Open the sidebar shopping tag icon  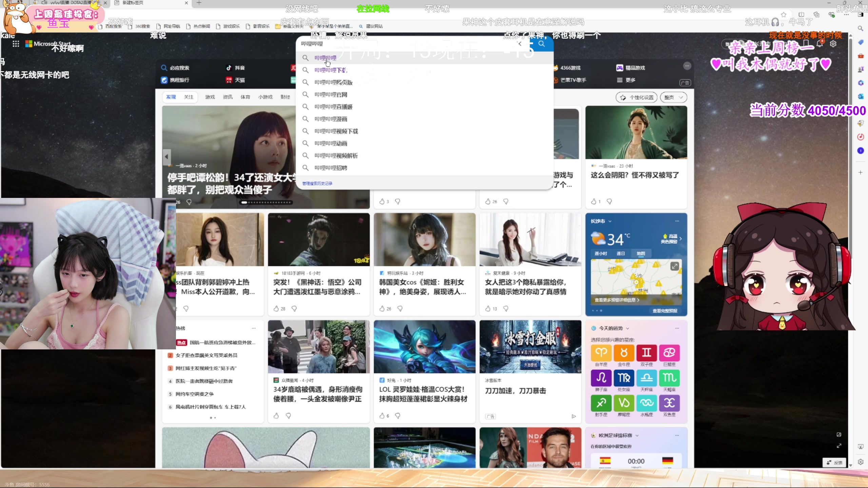tap(861, 42)
